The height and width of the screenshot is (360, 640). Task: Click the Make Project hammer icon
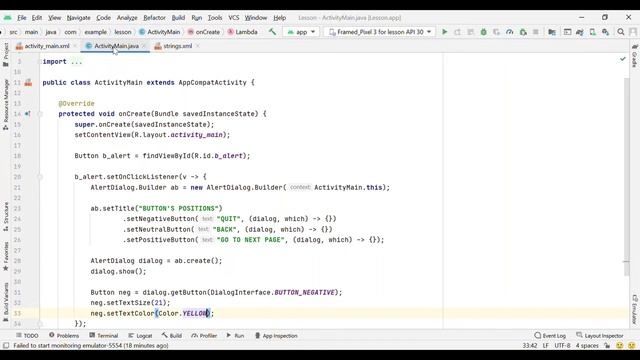click(x=272, y=32)
